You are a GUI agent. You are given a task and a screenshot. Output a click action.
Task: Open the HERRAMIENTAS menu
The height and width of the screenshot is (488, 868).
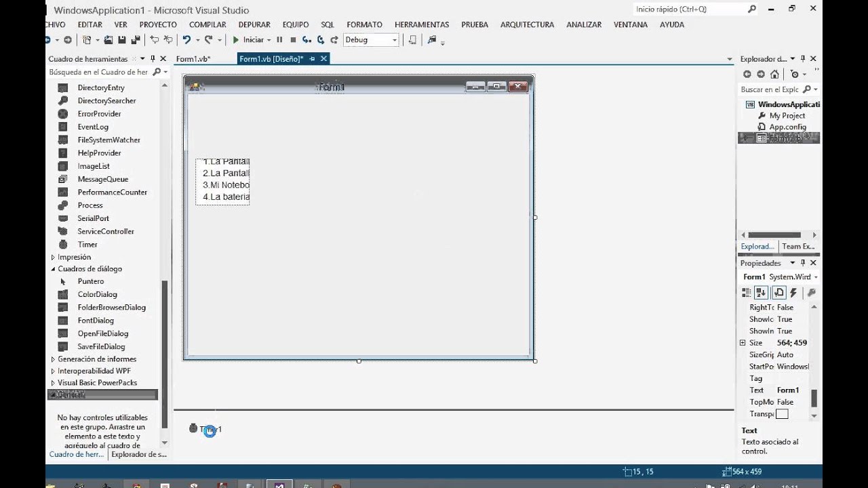422,24
